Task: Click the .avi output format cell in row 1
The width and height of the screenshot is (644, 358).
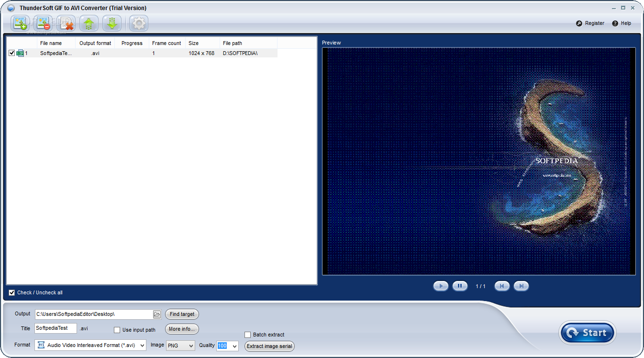Action: pyautogui.click(x=95, y=53)
